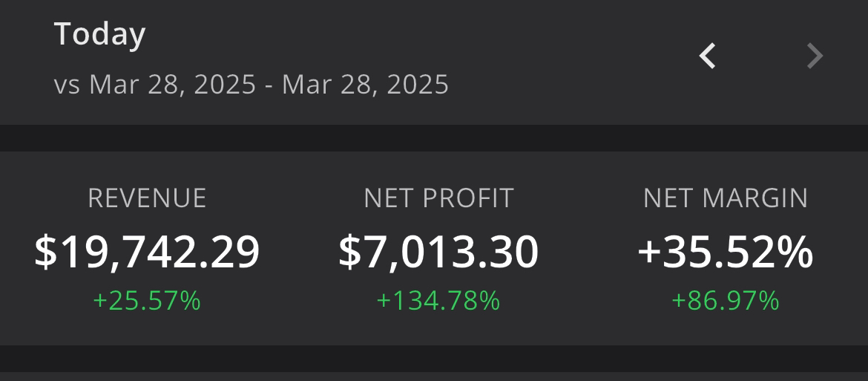Click the dollar sign of revenue amount
The image size is (868, 381).
[46, 252]
